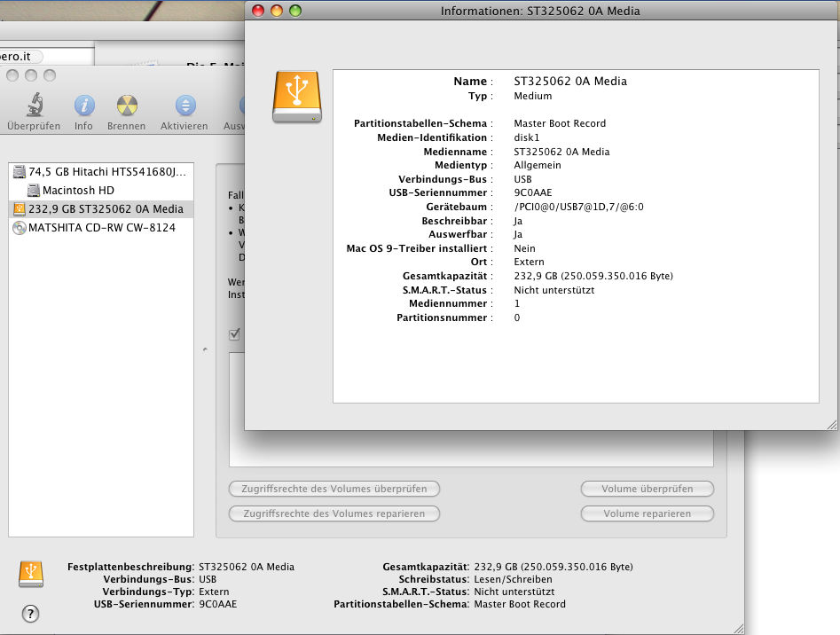Click the Aktivieren toolbar icon

pyautogui.click(x=185, y=106)
